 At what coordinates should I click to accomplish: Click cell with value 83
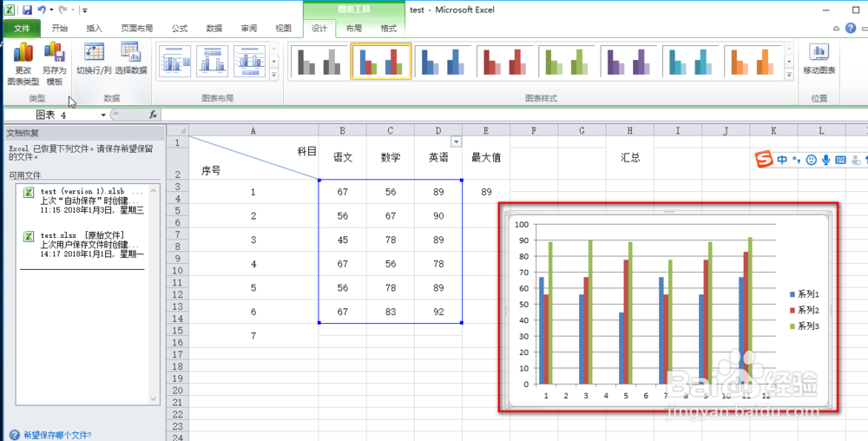(x=391, y=312)
